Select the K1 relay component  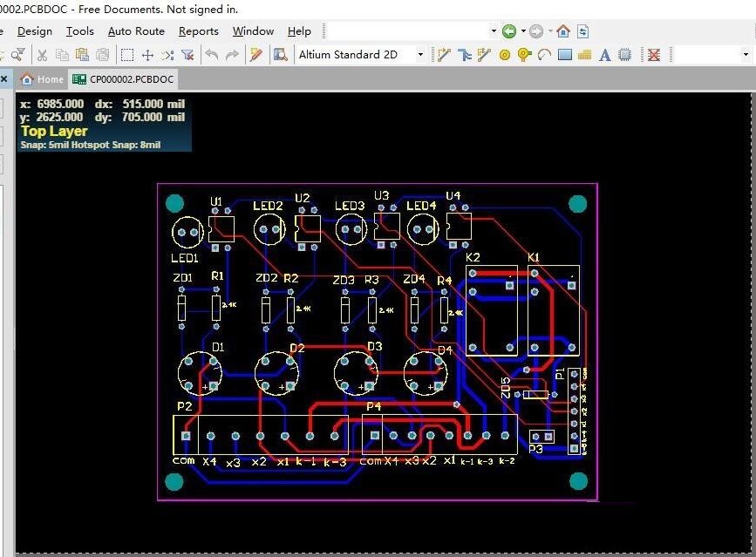click(554, 311)
